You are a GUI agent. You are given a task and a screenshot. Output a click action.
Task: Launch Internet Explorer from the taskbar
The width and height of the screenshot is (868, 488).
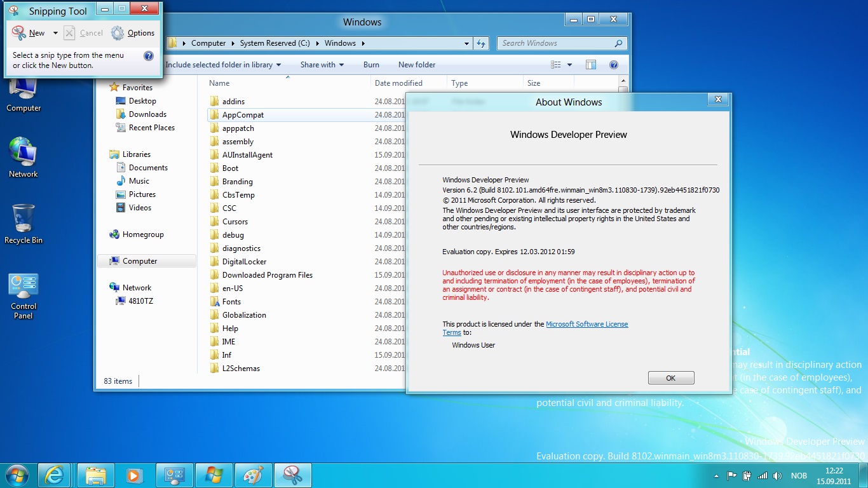pyautogui.click(x=55, y=475)
